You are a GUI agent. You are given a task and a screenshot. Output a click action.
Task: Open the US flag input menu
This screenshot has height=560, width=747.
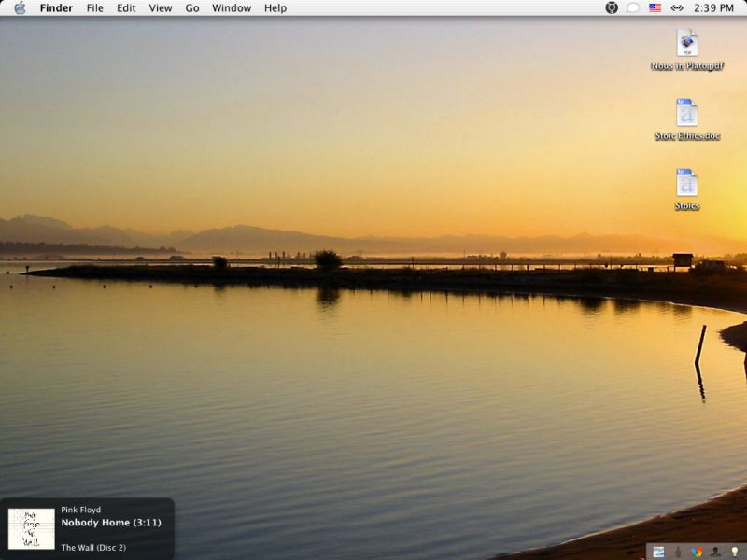[655, 7]
